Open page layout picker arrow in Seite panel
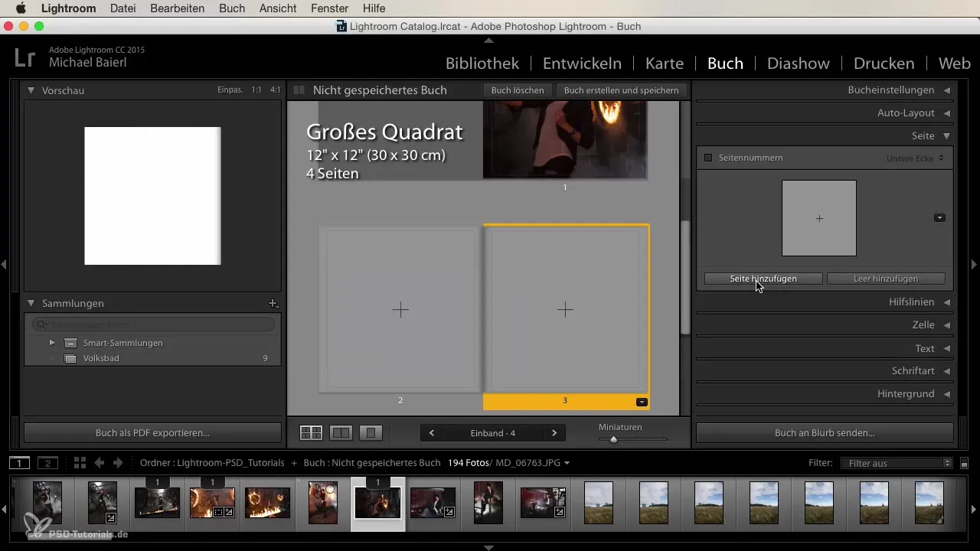Image resolution: width=980 pixels, height=551 pixels. (939, 217)
